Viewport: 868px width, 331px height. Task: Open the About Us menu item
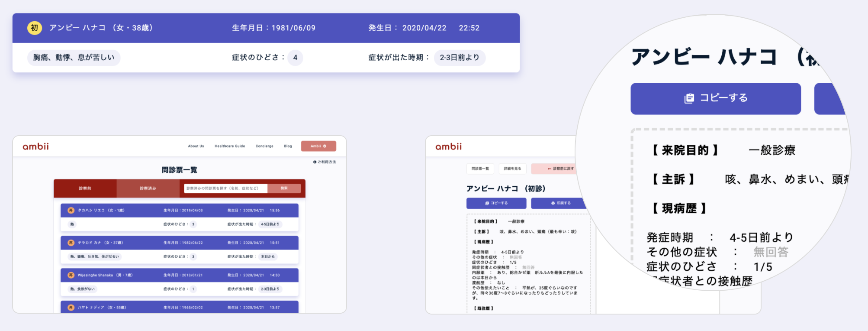[x=196, y=146]
